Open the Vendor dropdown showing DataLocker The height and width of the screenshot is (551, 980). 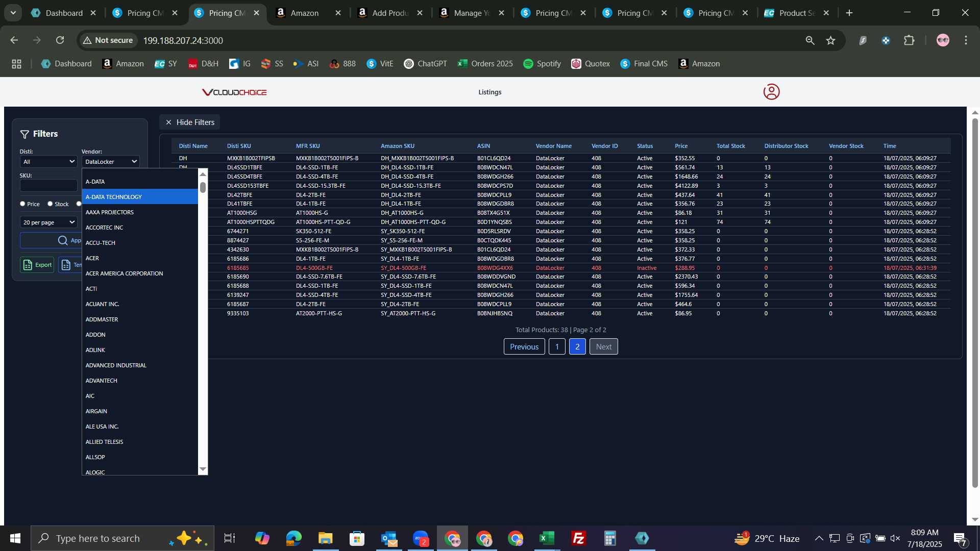[111, 162]
